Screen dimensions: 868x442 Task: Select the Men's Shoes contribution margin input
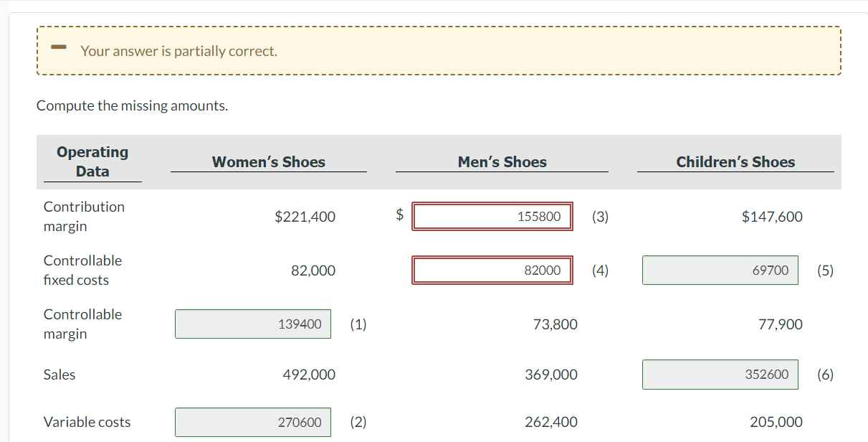492,216
